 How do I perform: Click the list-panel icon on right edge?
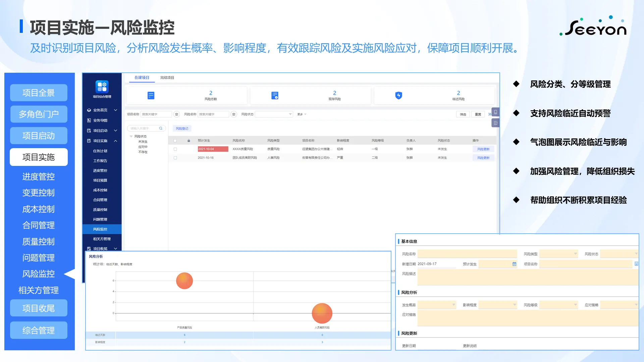coord(495,123)
